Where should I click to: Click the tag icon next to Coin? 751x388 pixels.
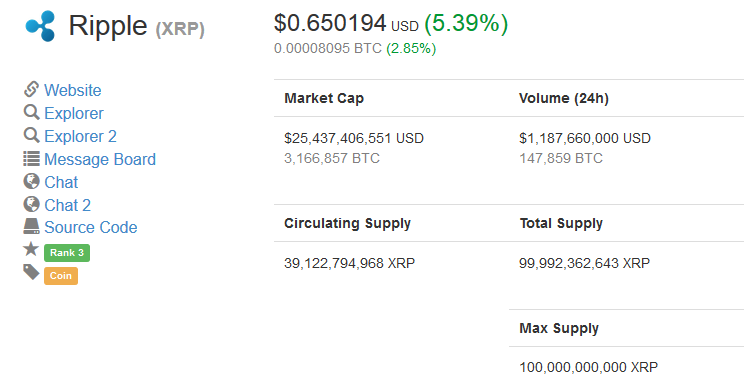(x=31, y=272)
